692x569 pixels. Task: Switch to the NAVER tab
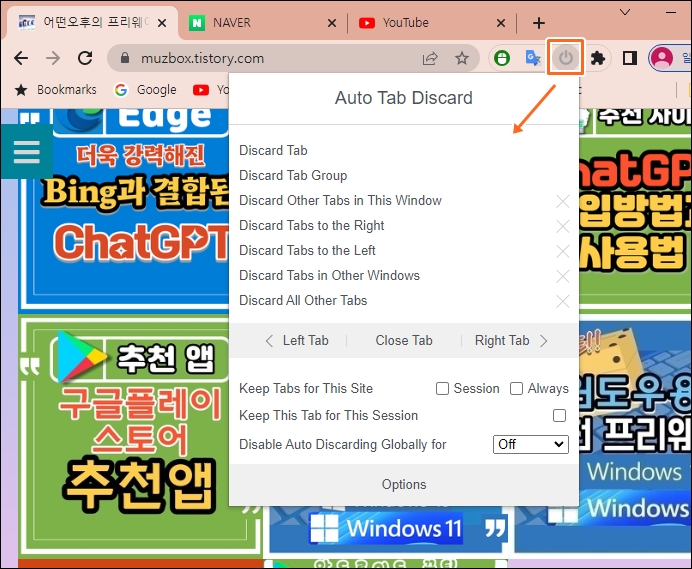point(263,23)
